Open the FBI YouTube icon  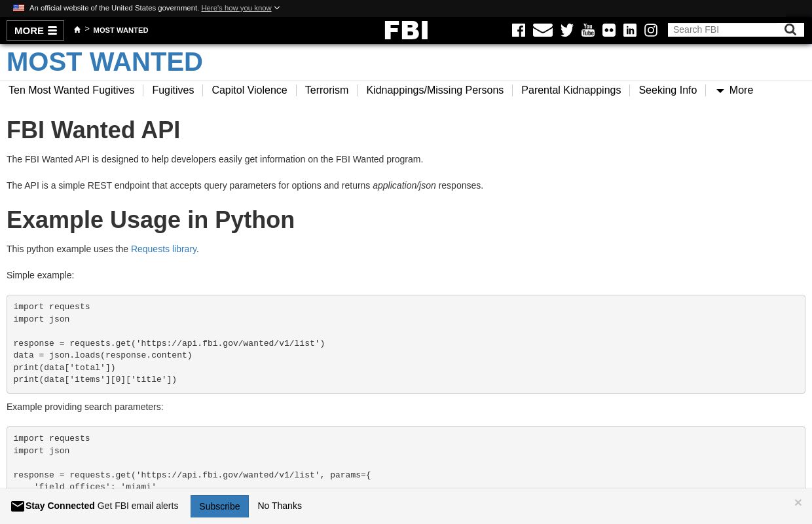[x=588, y=30]
